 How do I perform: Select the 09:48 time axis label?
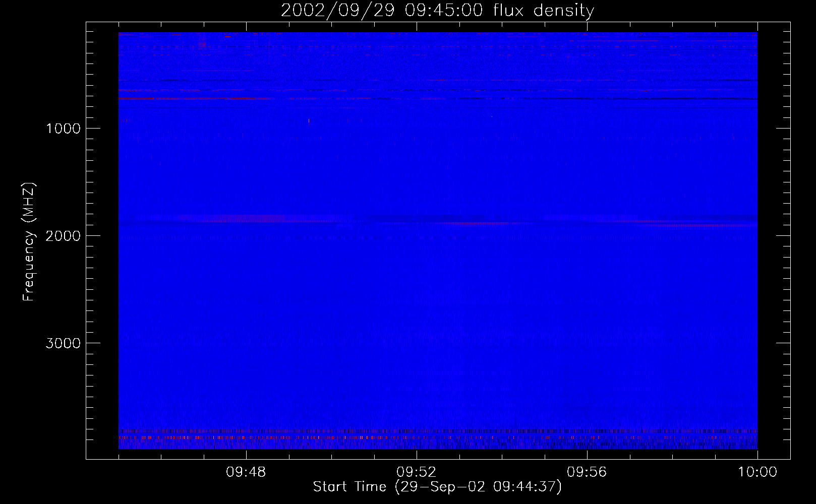tap(246, 472)
